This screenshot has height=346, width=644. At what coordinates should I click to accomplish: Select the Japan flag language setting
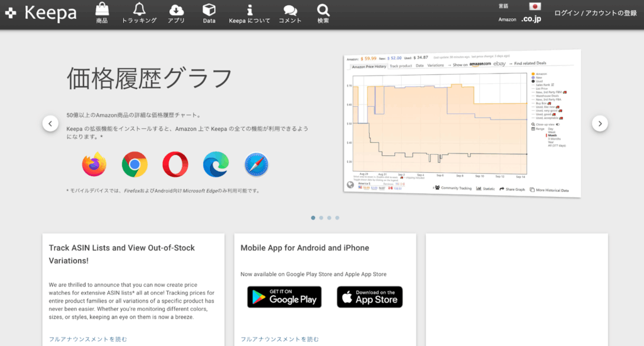[535, 6]
